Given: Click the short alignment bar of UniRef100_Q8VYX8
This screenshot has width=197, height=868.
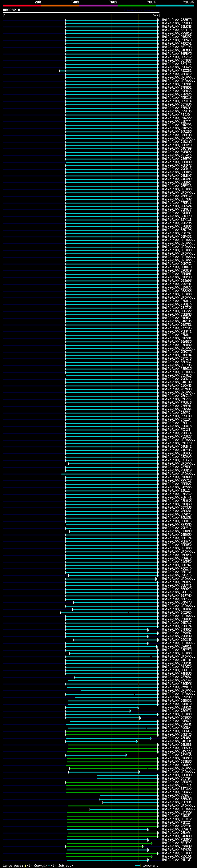Looking at the screenshot, I should [96, 755].
